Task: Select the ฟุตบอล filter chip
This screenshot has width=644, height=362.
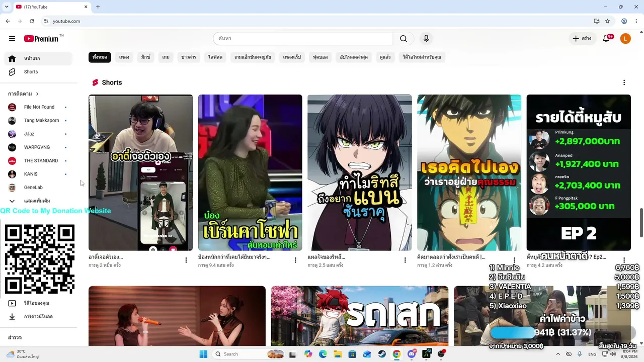Action: [x=320, y=57]
